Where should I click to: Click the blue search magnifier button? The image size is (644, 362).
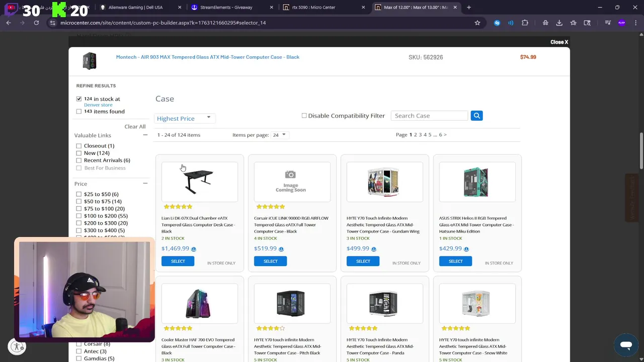(476, 116)
